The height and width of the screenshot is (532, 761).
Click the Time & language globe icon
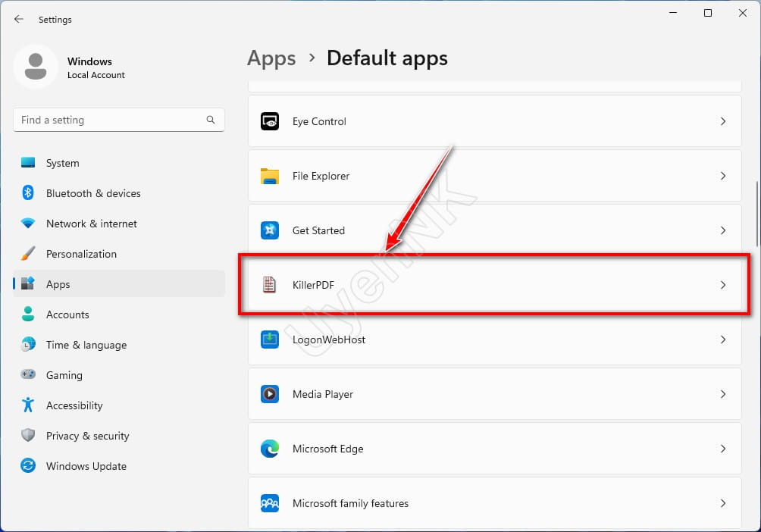point(28,344)
